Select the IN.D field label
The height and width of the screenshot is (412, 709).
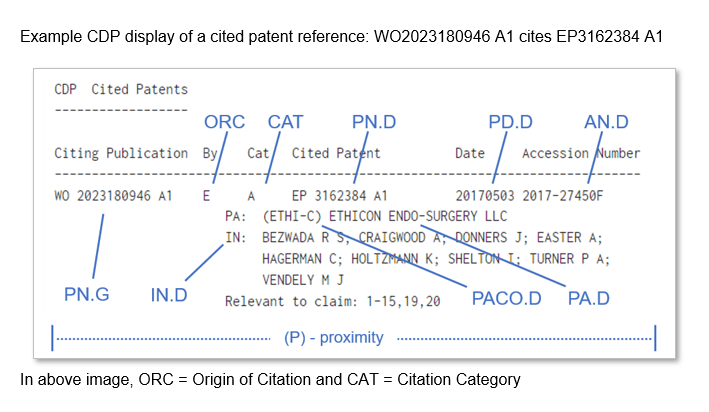coord(176,293)
